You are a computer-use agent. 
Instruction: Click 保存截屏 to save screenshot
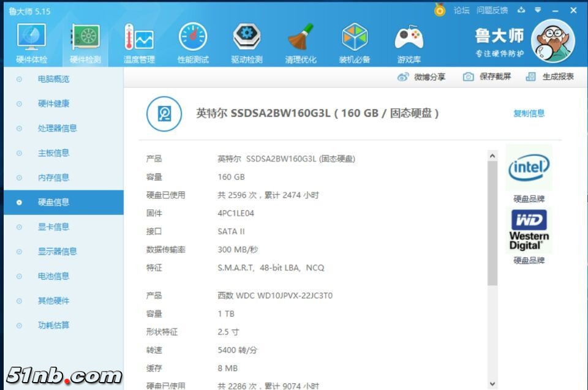point(487,77)
